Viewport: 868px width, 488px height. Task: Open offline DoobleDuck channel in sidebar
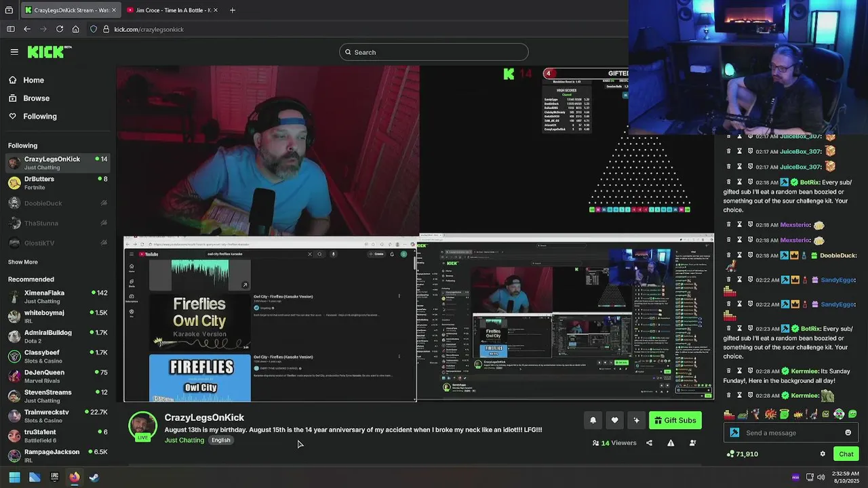tap(58, 203)
